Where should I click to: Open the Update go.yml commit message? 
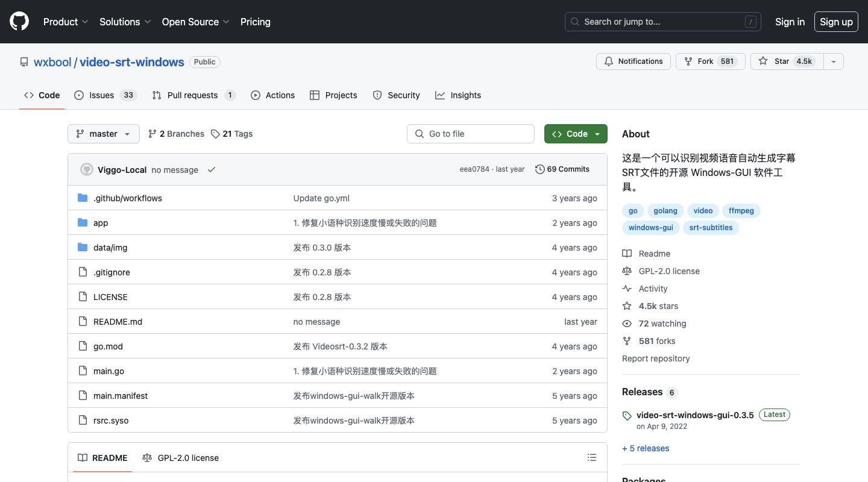tap(321, 198)
